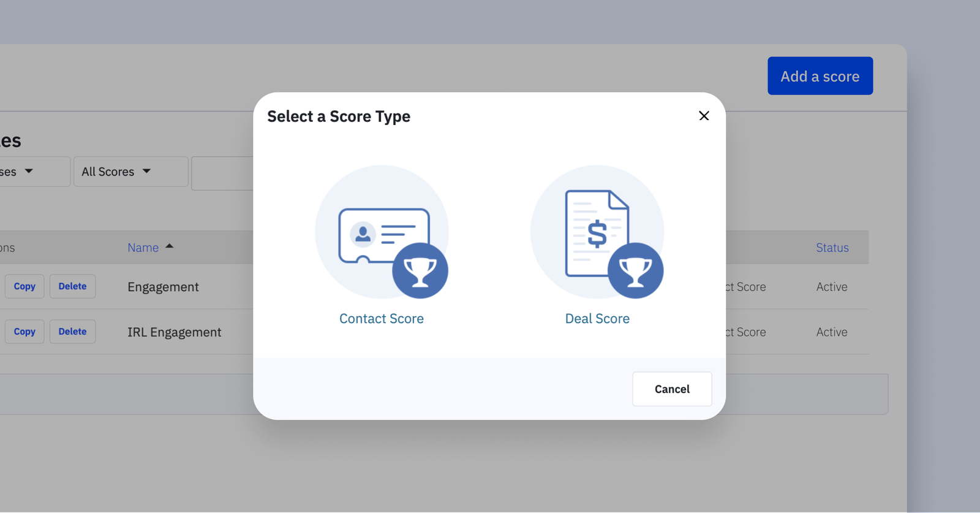
Task: Click the Deal Score text label
Action: 597,319
